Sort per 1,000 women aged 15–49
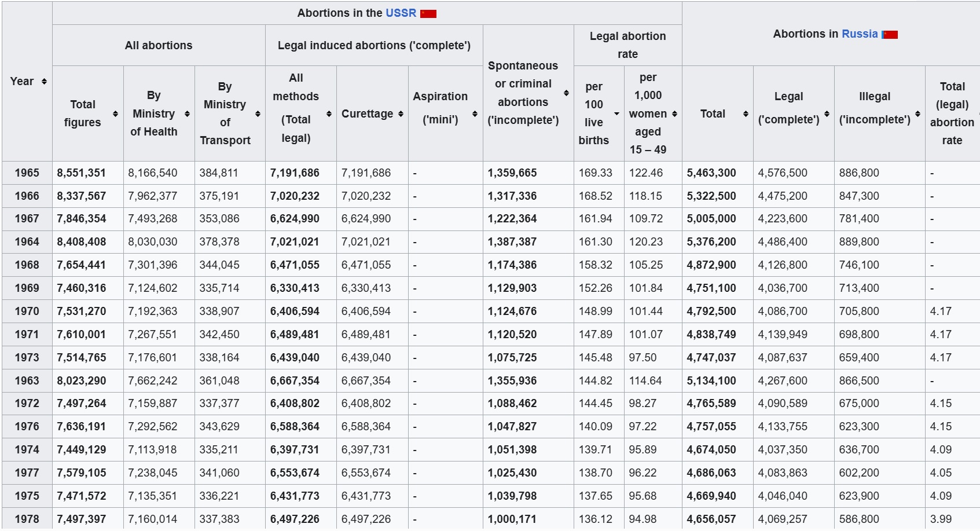Viewport: 980px width, 531px height. pos(674,113)
